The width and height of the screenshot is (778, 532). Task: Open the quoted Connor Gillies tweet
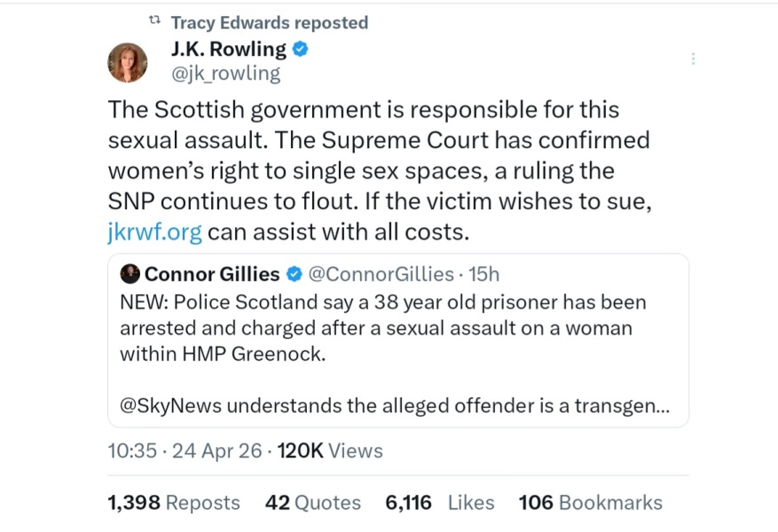click(399, 341)
